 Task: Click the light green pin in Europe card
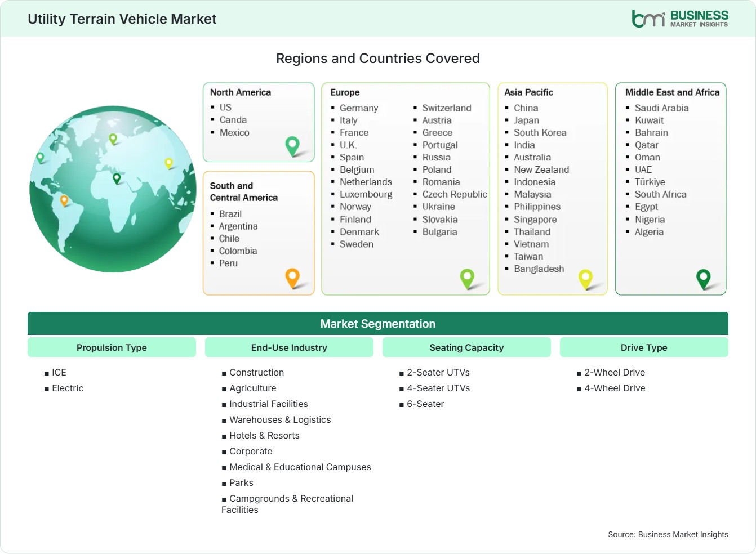click(467, 278)
